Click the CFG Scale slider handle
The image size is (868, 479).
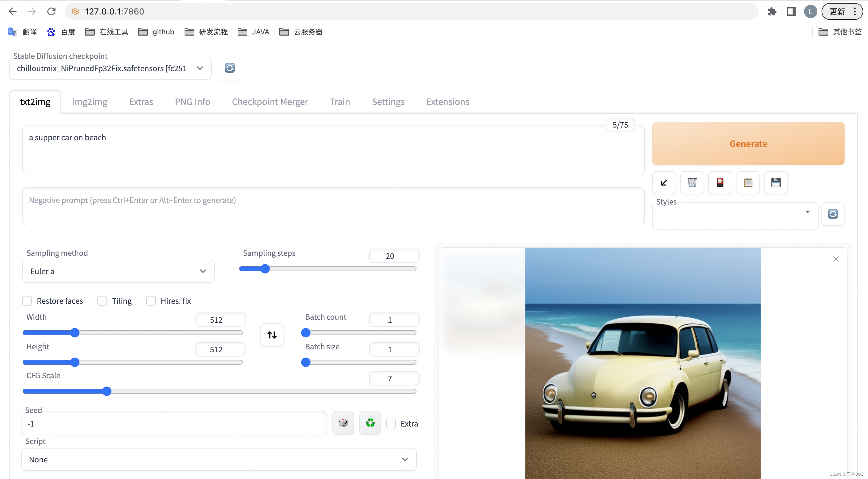coord(107,391)
